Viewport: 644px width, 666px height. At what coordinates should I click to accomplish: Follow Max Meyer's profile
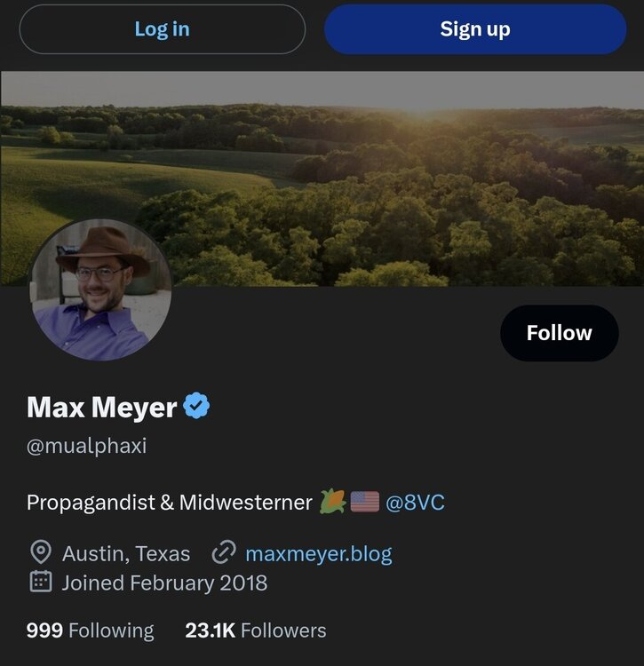(x=559, y=333)
